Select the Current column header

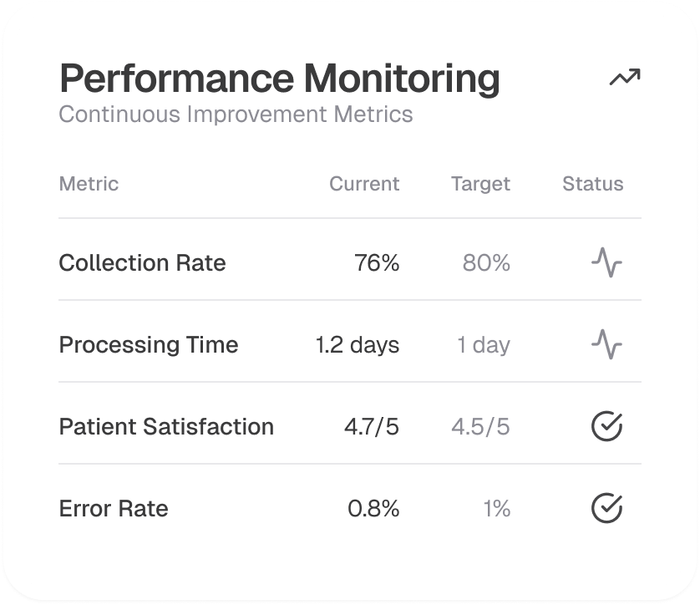[x=364, y=184]
